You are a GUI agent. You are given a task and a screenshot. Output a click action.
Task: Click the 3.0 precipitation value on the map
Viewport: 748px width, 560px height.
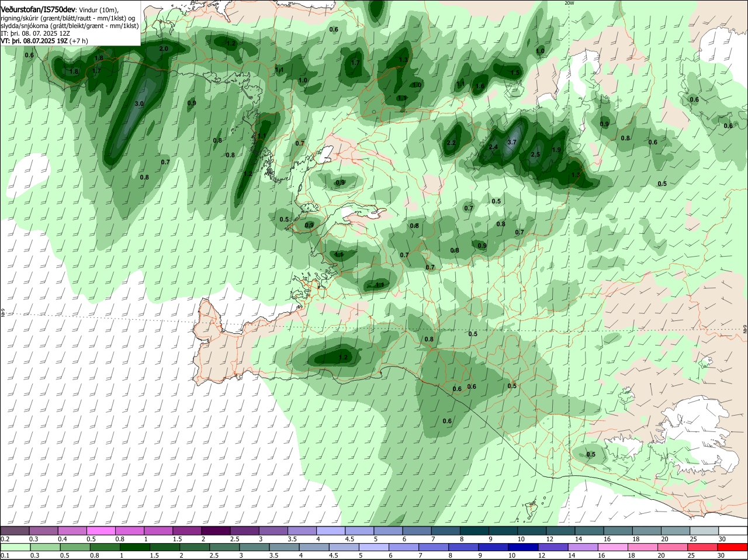139,103
